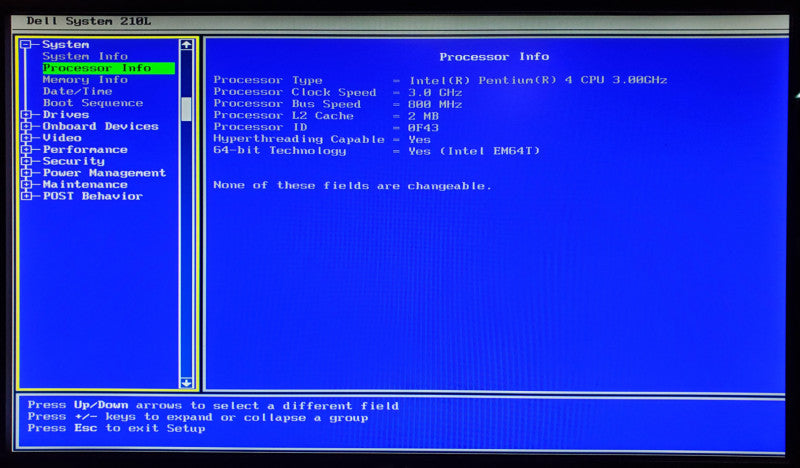Image resolution: width=800 pixels, height=468 pixels.
Task: Open Date/Time entry
Action: (77, 91)
